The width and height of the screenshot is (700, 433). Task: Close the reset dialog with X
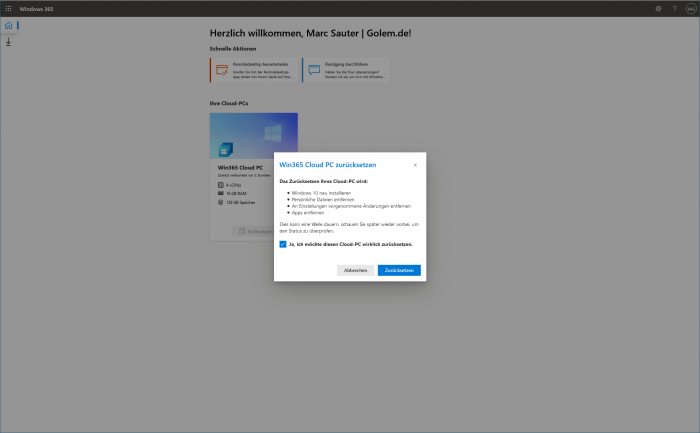coord(415,165)
